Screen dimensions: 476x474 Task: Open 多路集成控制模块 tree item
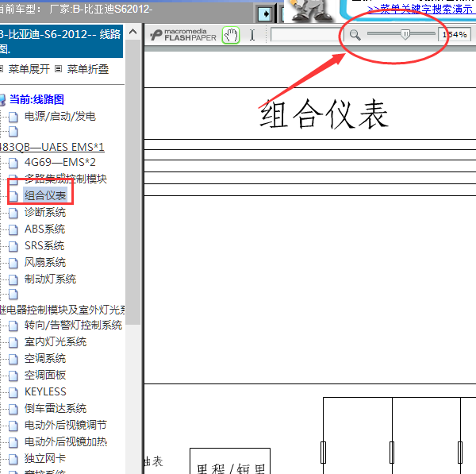(x=66, y=179)
